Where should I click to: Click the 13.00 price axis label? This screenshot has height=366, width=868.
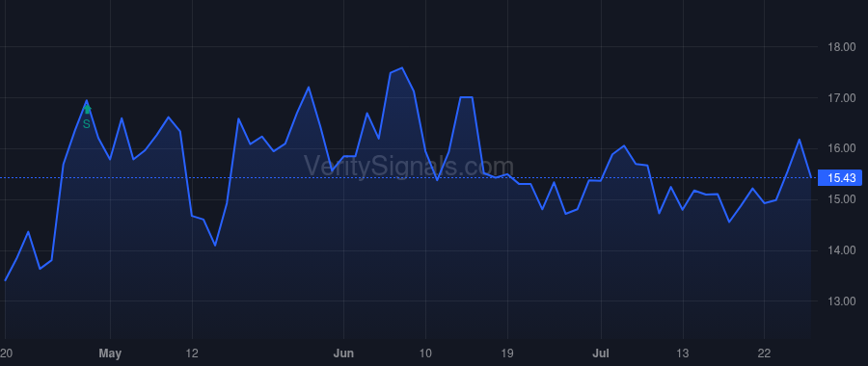pyautogui.click(x=841, y=301)
